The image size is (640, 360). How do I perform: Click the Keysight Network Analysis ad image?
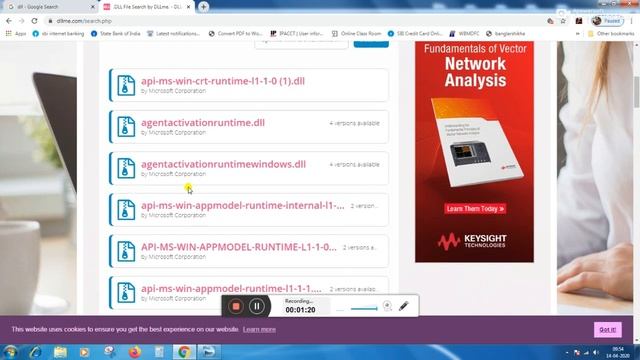coord(474,151)
